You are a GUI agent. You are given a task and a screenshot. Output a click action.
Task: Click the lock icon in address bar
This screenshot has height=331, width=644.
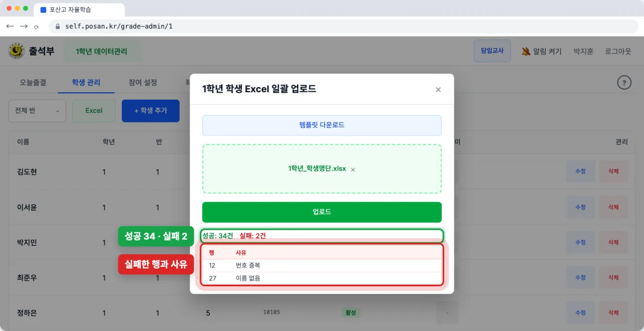tap(58, 26)
